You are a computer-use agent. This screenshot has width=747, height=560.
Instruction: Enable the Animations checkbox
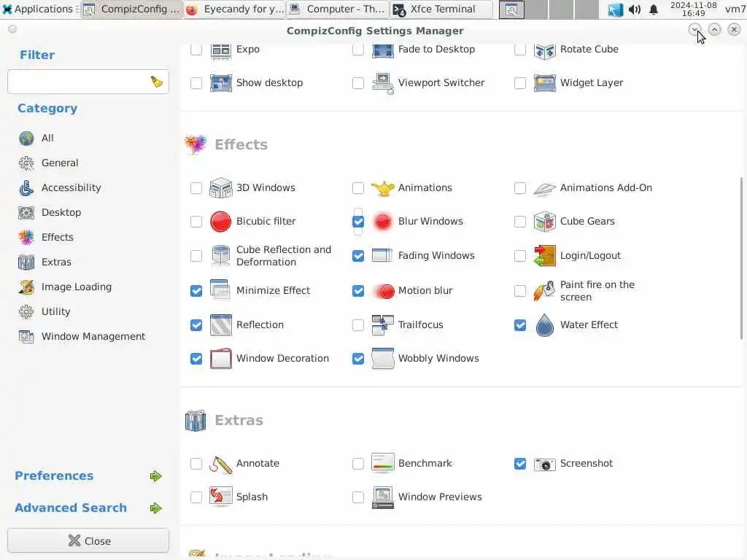tap(358, 188)
